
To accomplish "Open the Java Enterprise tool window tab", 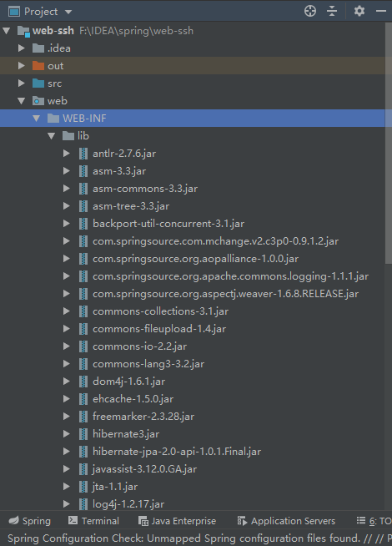I will click(x=177, y=521).
